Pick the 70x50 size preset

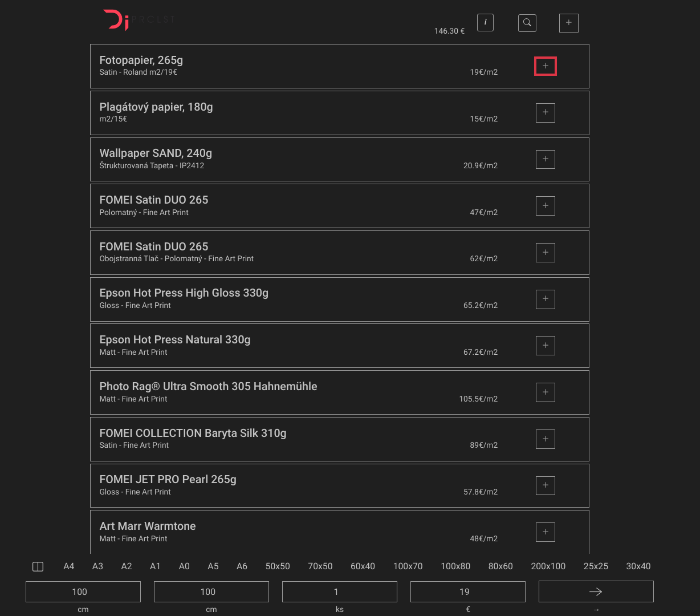[320, 566]
